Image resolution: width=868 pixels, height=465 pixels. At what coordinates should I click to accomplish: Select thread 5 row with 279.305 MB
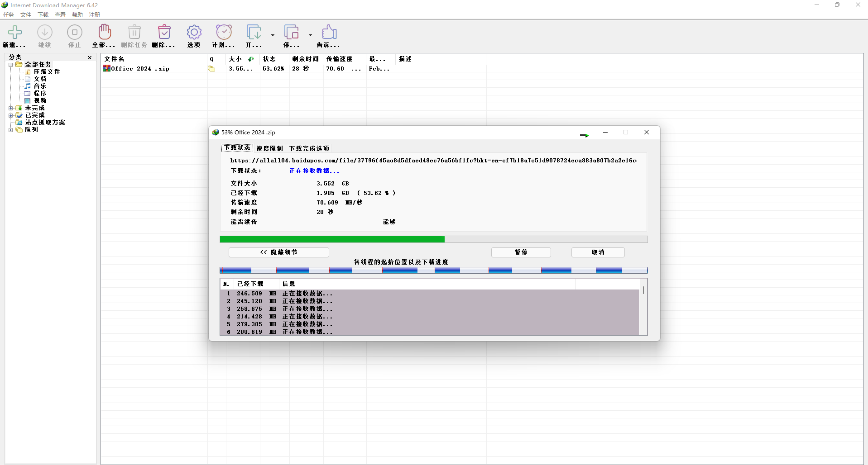click(430, 324)
